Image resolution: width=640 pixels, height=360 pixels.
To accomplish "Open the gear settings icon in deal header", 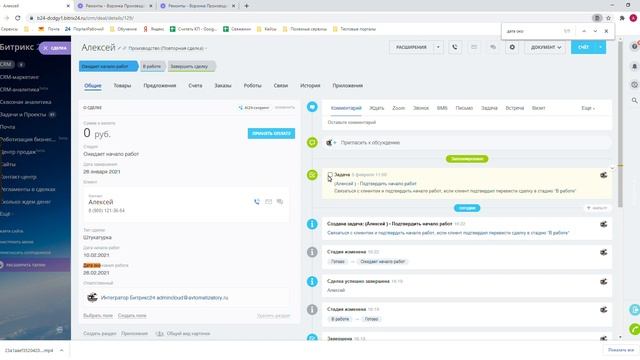I will (x=512, y=47).
